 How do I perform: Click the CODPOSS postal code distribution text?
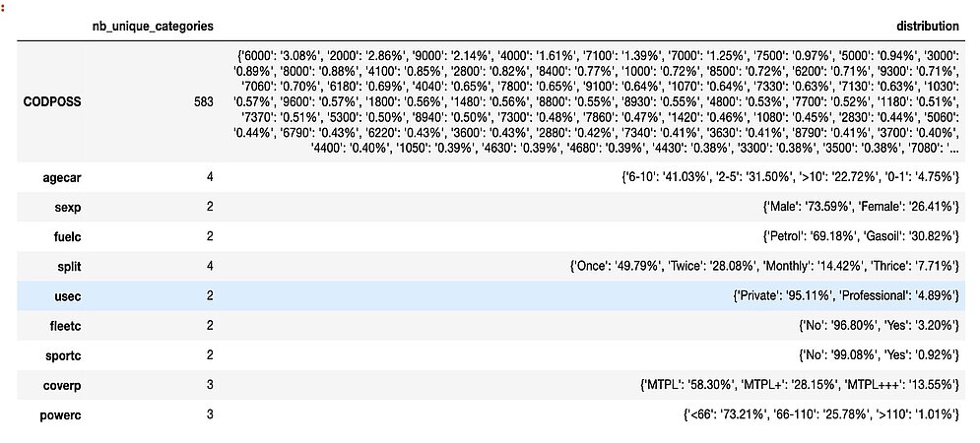(597, 99)
